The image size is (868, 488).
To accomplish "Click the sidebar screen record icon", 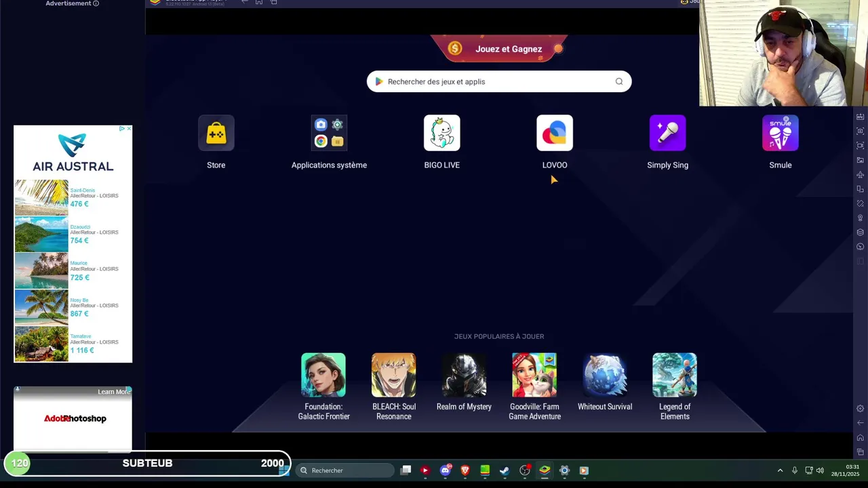I will click(x=861, y=145).
